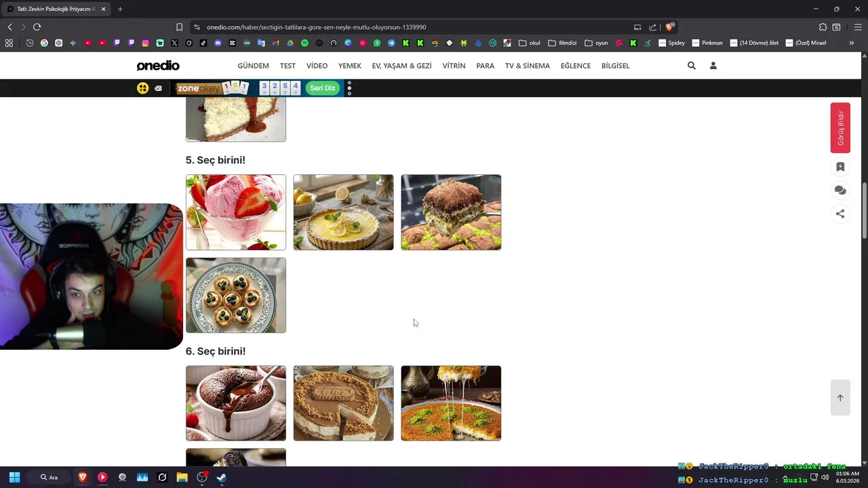The width and height of the screenshot is (868, 488).
Task: Open the okul bookmarks folder
Action: (x=530, y=43)
